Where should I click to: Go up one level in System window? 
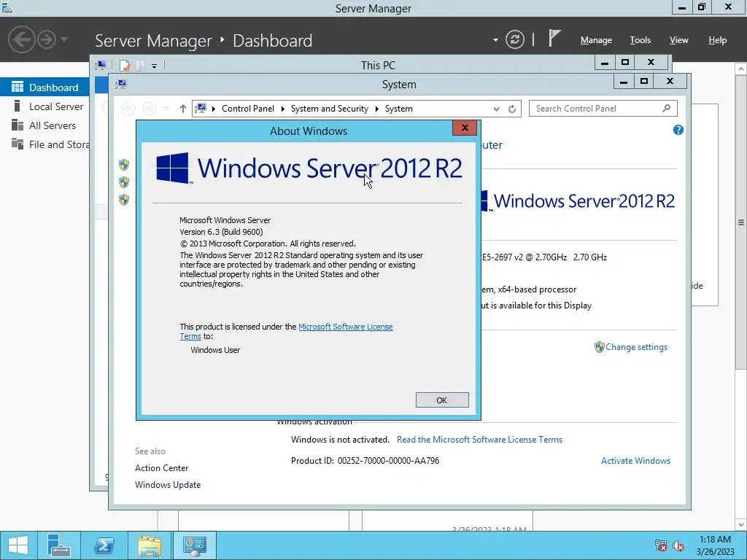pos(183,109)
